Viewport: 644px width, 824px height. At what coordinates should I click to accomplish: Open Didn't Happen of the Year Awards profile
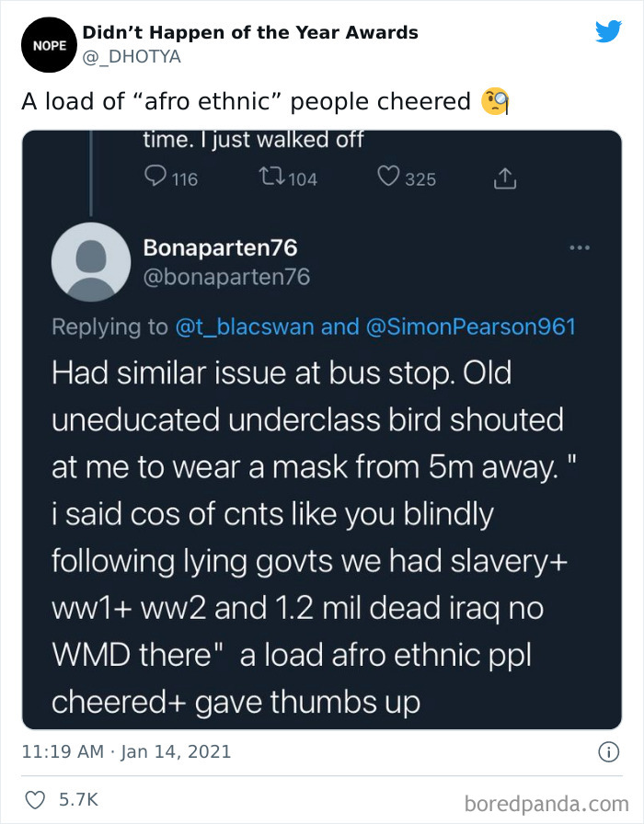coord(250,33)
